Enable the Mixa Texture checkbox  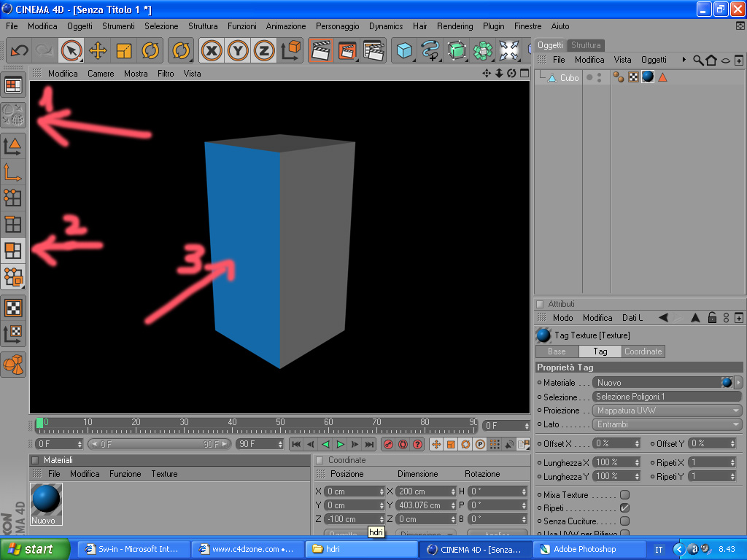click(x=624, y=495)
